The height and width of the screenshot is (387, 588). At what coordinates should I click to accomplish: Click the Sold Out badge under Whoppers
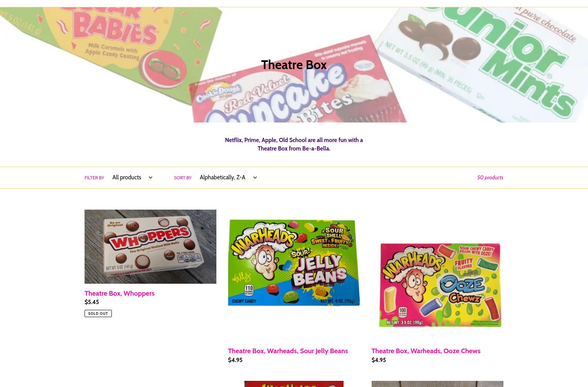98,313
